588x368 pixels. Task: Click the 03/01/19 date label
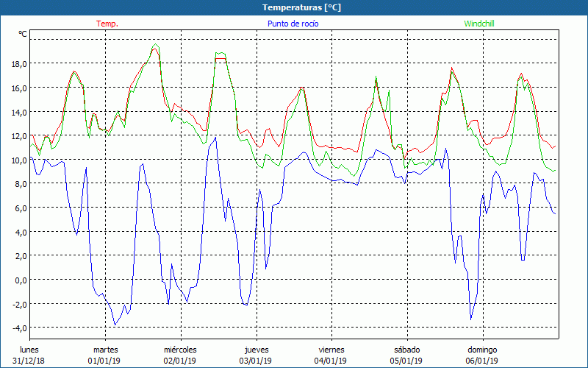tap(255, 361)
